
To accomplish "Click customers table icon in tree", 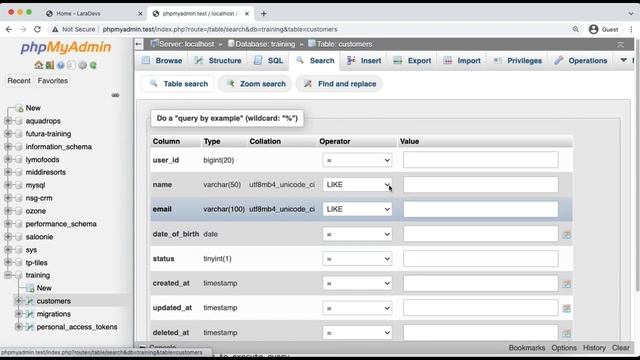I will [x=30, y=301].
